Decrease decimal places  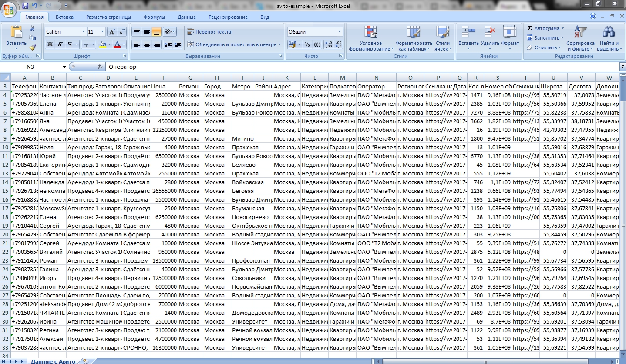pos(338,44)
